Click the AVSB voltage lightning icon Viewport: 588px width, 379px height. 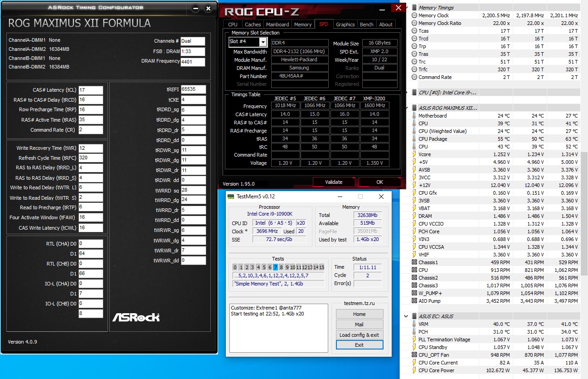[414, 170]
